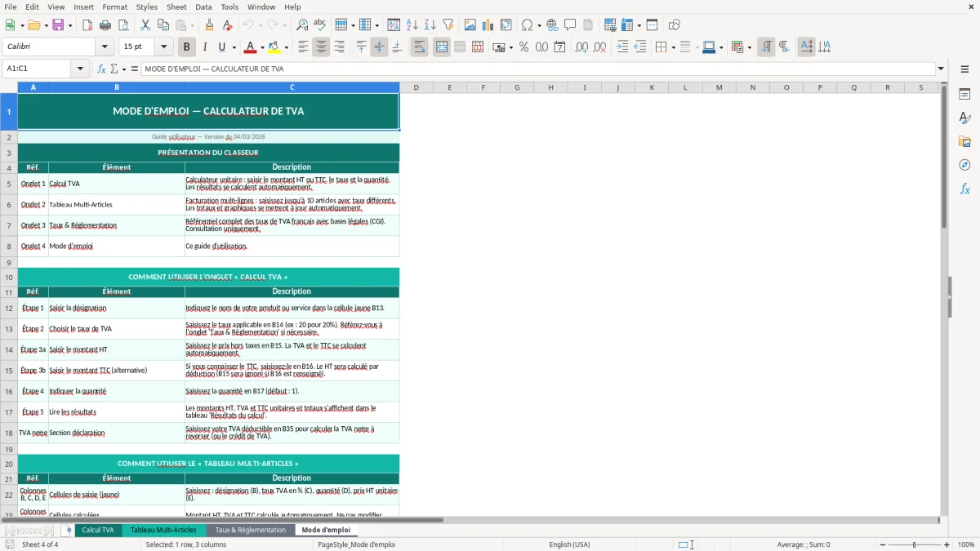Click the zoom slider handle

914,544
